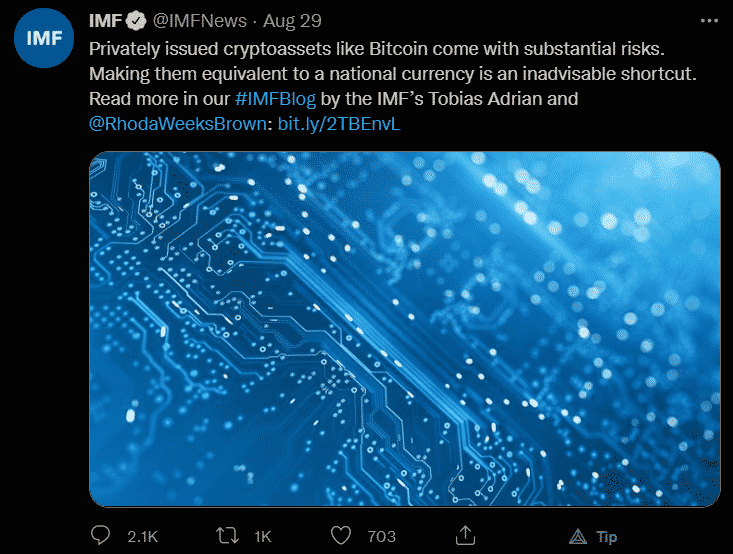The image size is (733, 554).
Task: Open the Aug 29 timestamp
Action: (292, 21)
